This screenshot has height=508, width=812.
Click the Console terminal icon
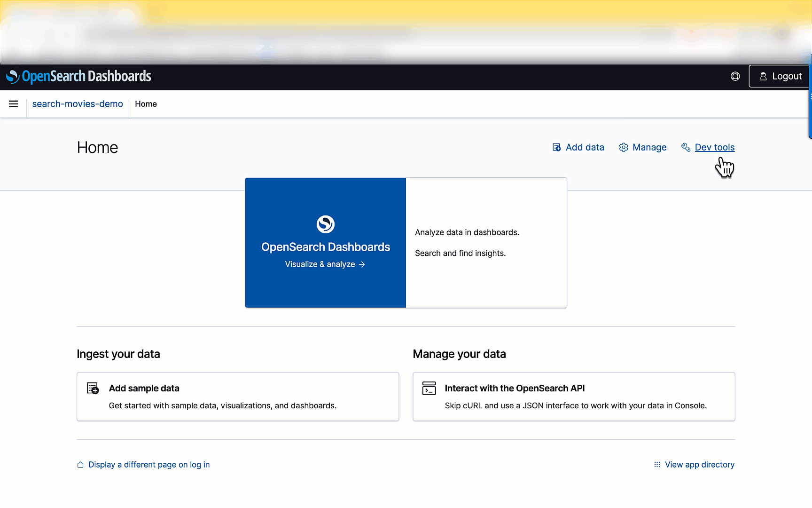(429, 388)
